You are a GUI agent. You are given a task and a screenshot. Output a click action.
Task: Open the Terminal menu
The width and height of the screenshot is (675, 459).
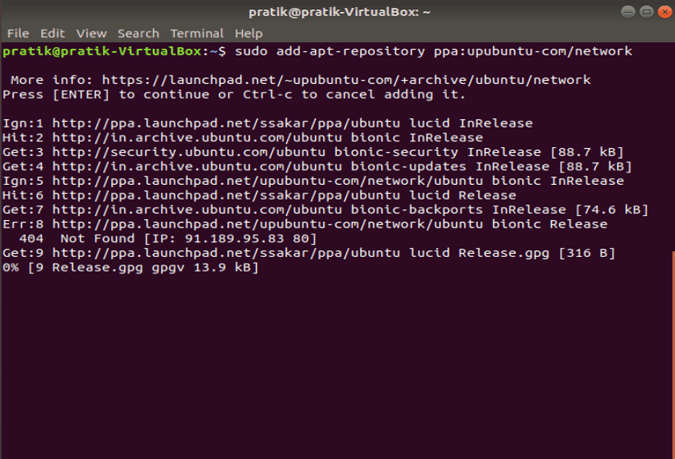[197, 34]
